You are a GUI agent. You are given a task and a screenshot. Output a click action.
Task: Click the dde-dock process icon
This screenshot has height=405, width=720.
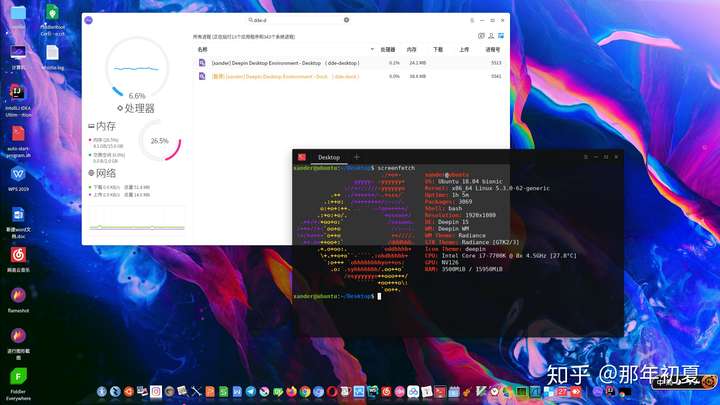tap(202, 76)
